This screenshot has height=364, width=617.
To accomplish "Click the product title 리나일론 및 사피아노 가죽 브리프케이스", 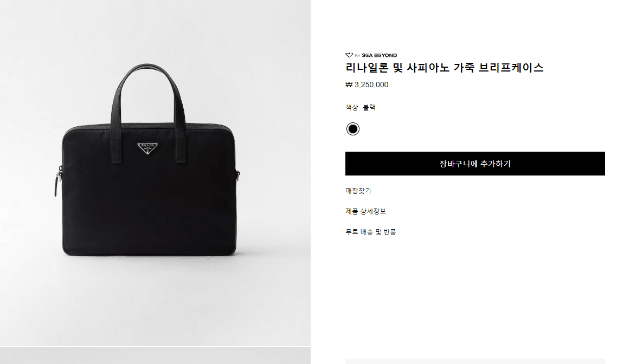I will point(444,68).
